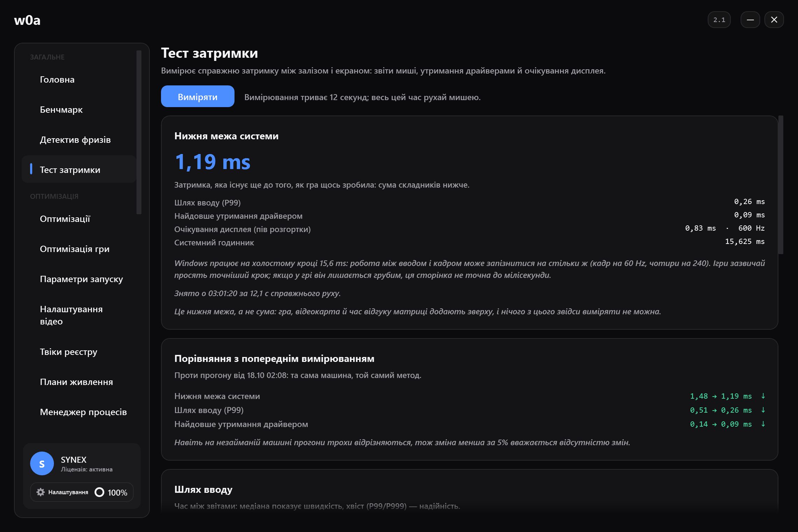Click the sidebar scrollbar thumb

coord(139,132)
